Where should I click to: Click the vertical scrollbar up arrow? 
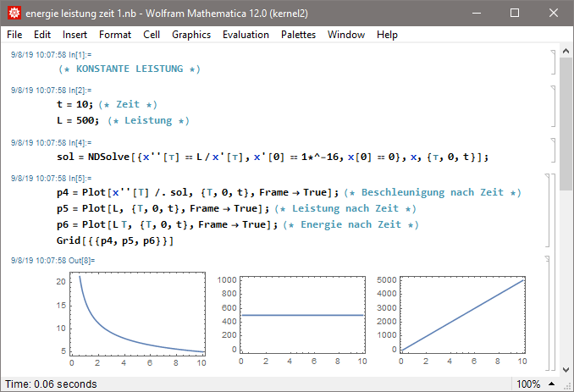(566, 52)
